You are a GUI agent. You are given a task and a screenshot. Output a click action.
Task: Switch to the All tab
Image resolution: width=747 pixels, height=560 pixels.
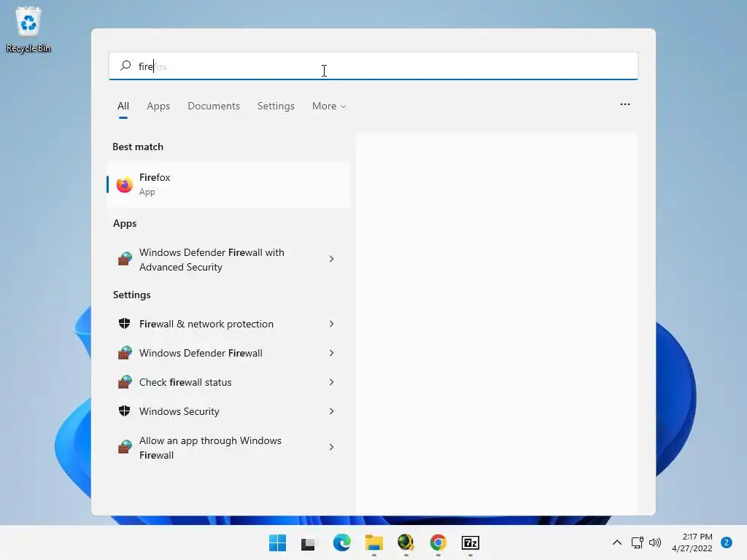pyautogui.click(x=123, y=106)
